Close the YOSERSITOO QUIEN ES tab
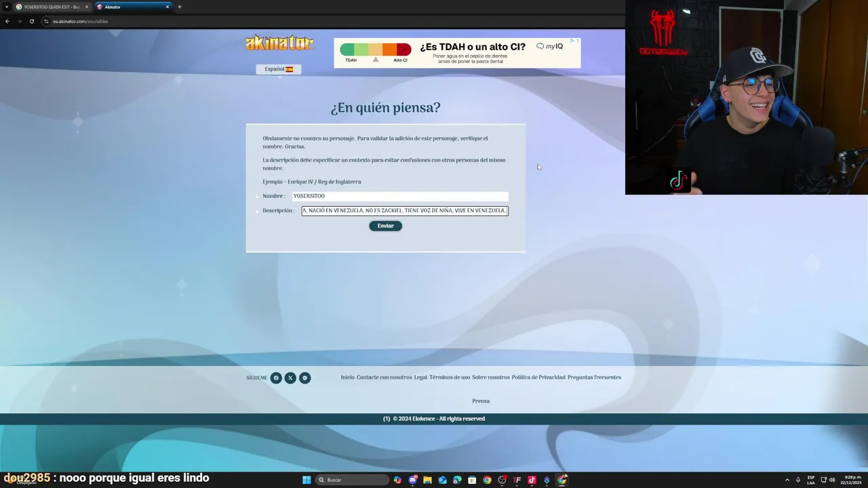This screenshot has width=868, height=488. [x=87, y=7]
